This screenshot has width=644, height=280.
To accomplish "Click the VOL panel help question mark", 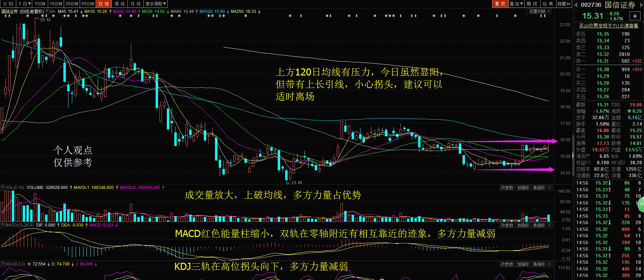I will point(2,188).
